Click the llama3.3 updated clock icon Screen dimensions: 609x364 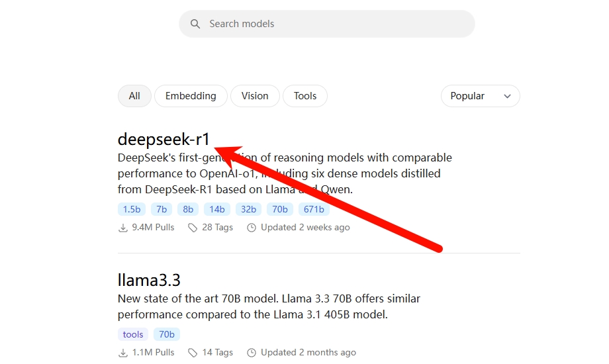pyautogui.click(x=252, y=353)
